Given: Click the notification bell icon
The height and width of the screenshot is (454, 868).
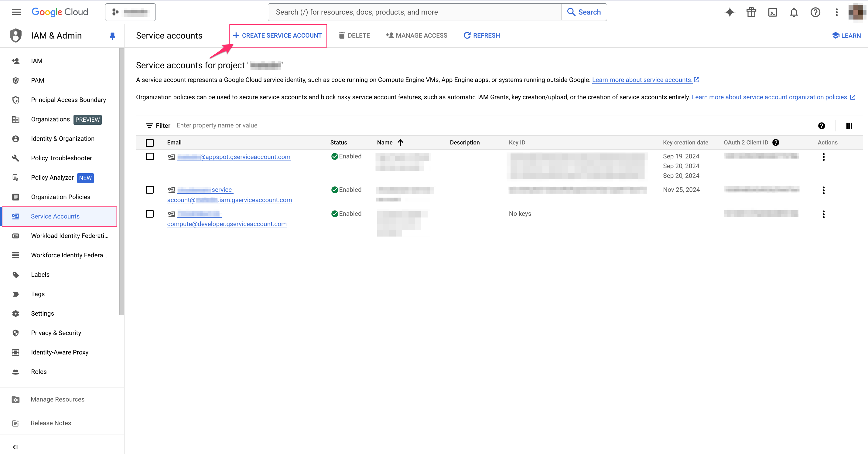Looking at the screenshot, I should click(793, 12).
